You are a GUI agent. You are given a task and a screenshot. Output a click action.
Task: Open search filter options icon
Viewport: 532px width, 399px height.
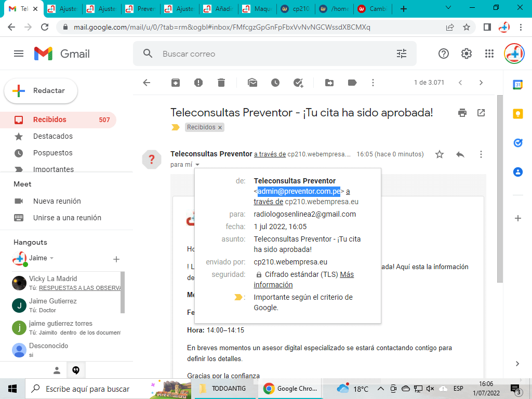(402, 54)
